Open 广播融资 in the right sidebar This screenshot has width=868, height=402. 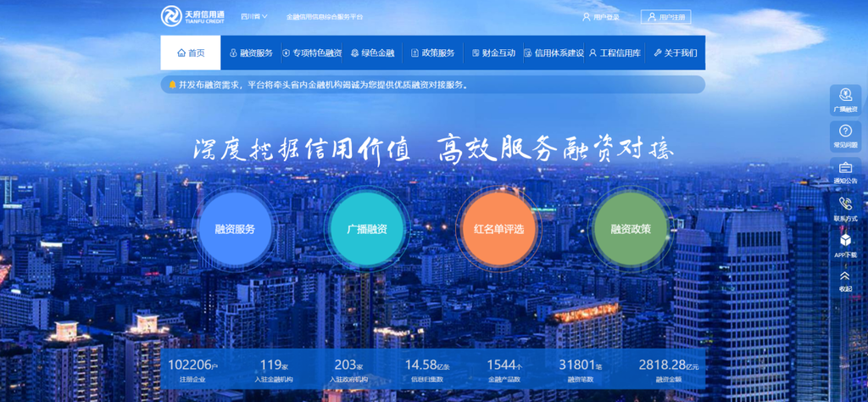(845, 100)
